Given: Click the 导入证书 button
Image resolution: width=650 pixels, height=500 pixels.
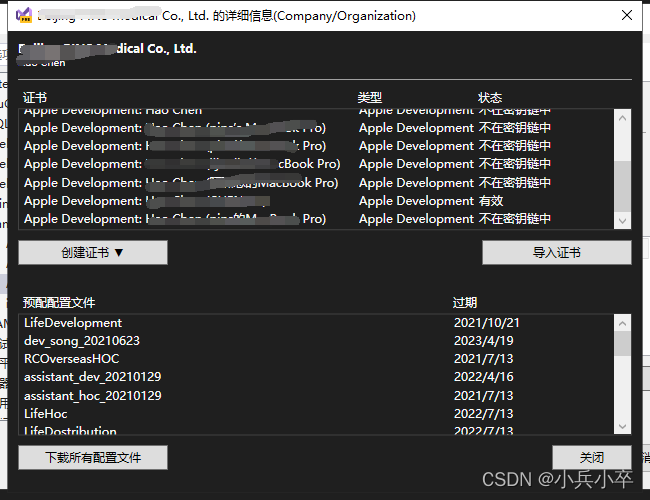Looking at the screenshot, I should 557,252.
